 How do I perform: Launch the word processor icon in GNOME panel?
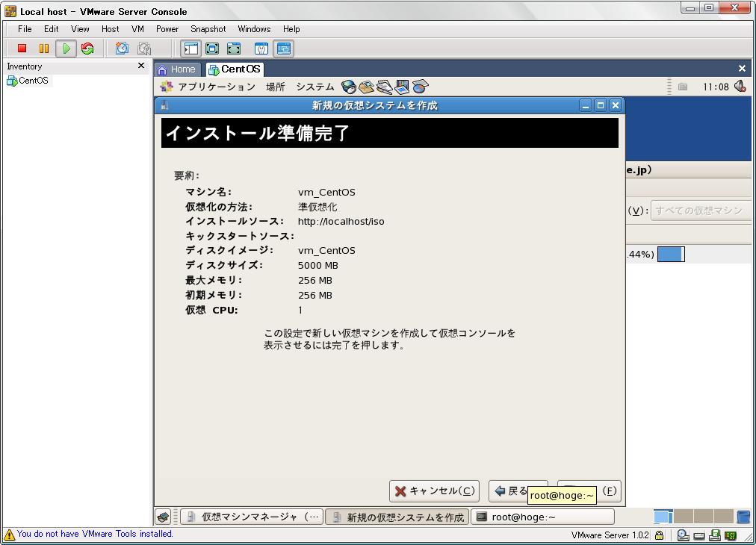point(384,87)
